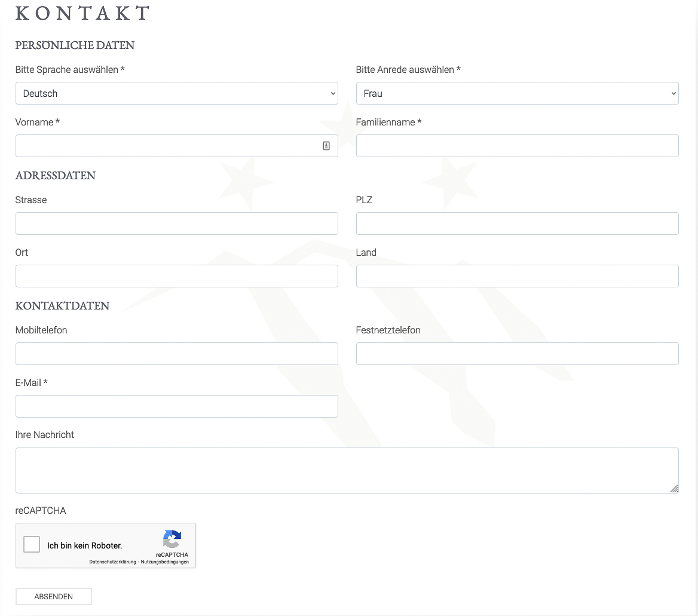Open the Sprache dropdown showing Deutsch
Viewport: 698px width, 616px height.
coord(176,93)
